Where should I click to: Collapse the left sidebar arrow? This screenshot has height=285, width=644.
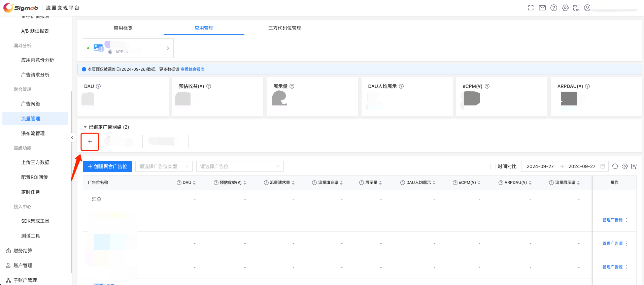point(72,137)
